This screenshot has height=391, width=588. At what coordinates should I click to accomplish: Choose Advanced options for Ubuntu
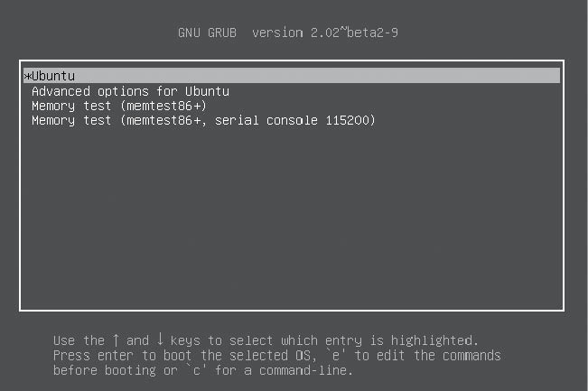tap(130, 91)
